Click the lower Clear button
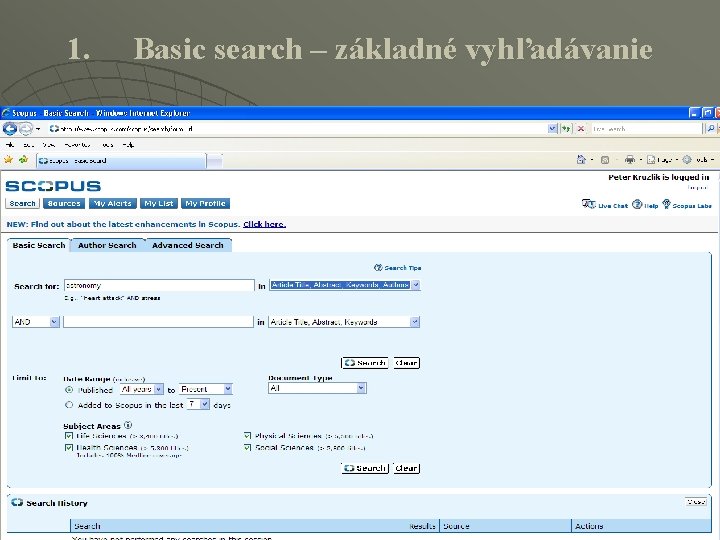The width and height of the screenshot is (720, 540). (x=406, y=468)
